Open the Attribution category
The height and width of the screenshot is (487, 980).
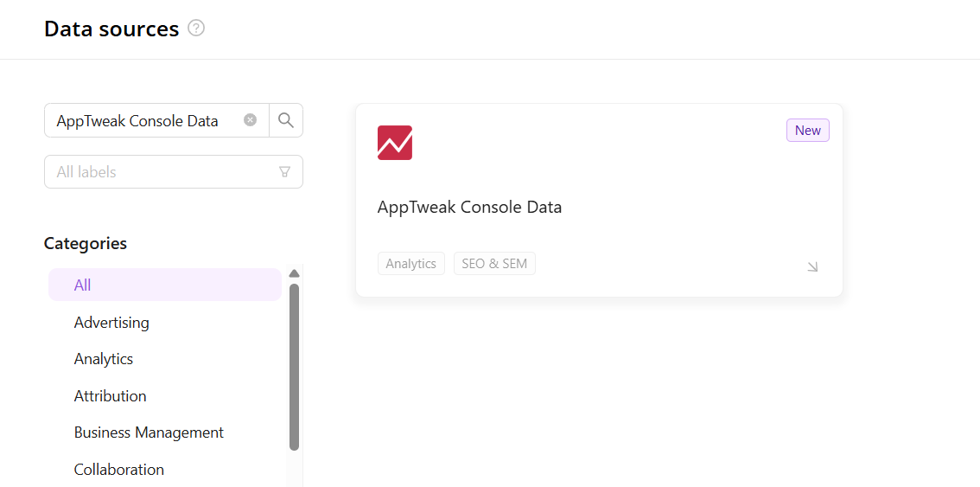(x=111, y=396)
